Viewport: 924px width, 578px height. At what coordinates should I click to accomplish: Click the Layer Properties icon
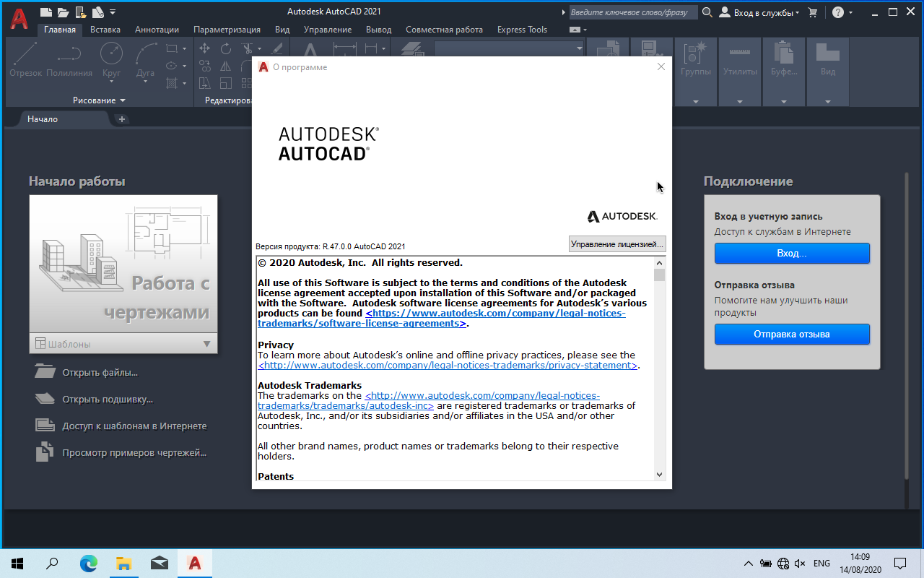pyautogui.click(x=412, y=48)
